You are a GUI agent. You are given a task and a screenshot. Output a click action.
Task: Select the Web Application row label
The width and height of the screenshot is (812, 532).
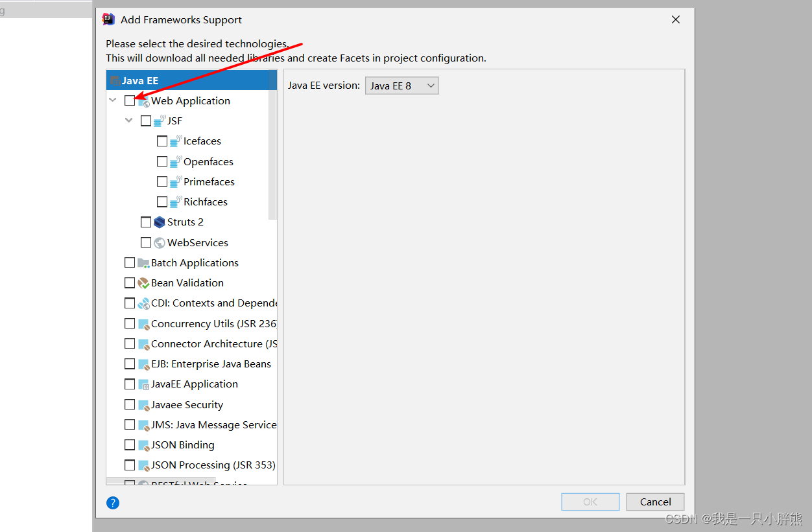[191, 100]
